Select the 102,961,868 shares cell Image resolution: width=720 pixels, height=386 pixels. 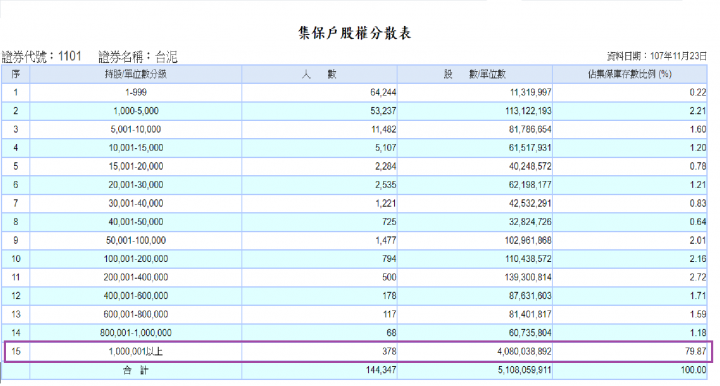click(x=475, y=241)
